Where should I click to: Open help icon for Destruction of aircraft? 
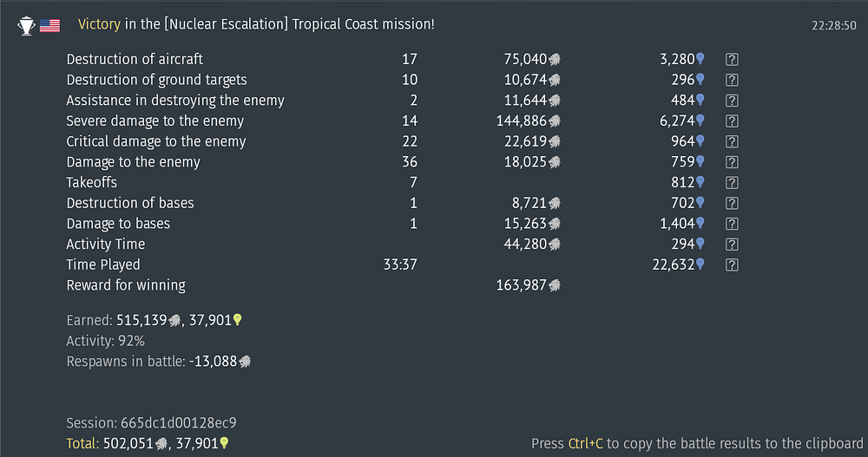[x=732, y=60]
